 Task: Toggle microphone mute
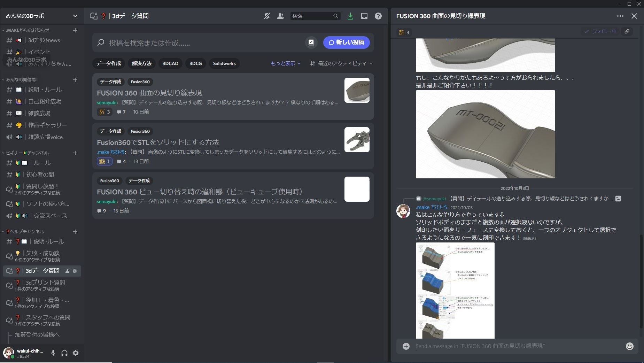(x=53, y=353)
